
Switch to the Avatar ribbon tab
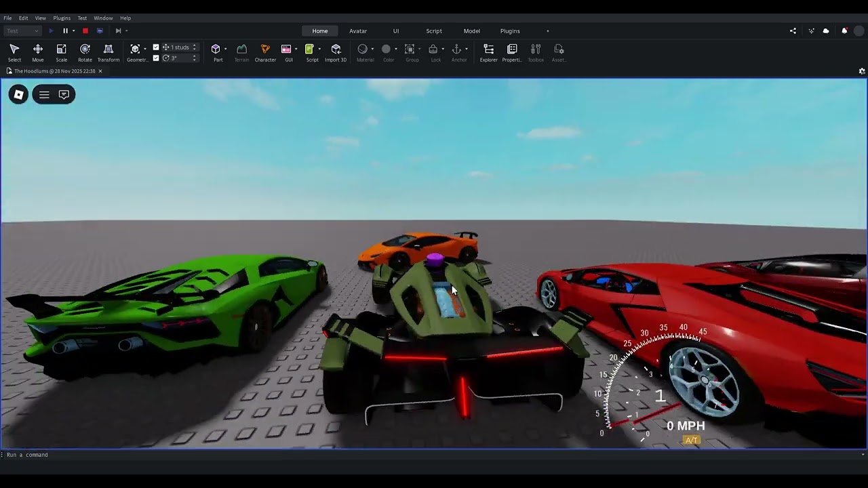[x=358, y=31]
